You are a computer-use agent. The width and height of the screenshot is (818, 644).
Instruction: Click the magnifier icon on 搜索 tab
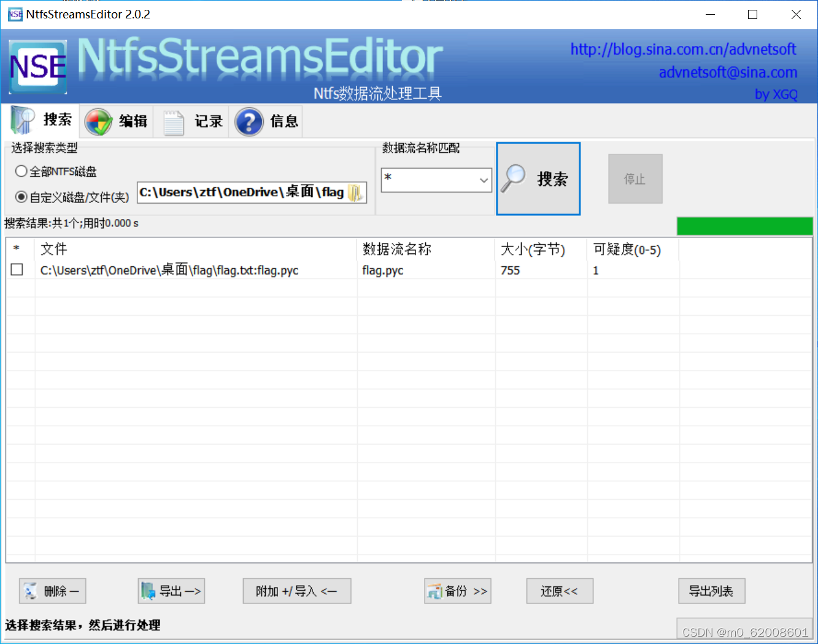pyautogui.click(x=23, y=120)
